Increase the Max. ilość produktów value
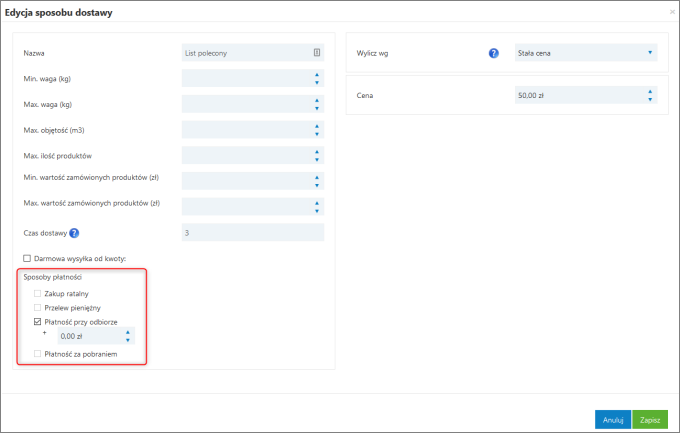680x433 pixels. tap(317, 151)
